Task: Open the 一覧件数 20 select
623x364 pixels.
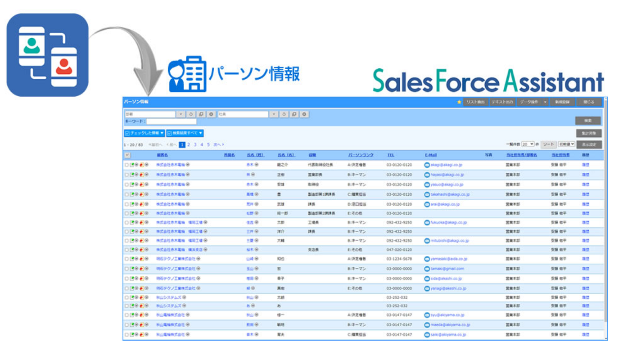Action: (x=528, y=144)
